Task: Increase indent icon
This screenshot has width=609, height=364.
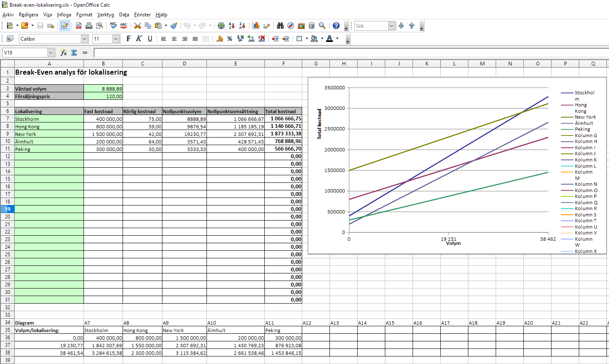Action: [x=286, y=39]
